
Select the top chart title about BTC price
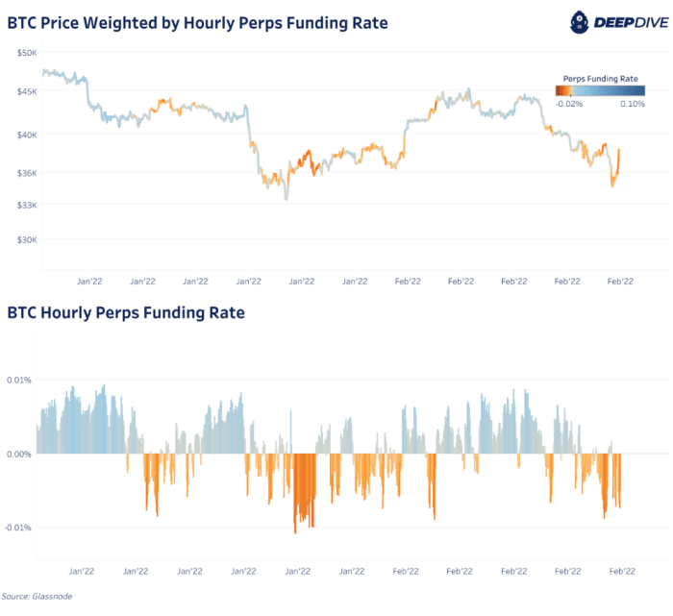pyautogui.click(x=197, y=22)
